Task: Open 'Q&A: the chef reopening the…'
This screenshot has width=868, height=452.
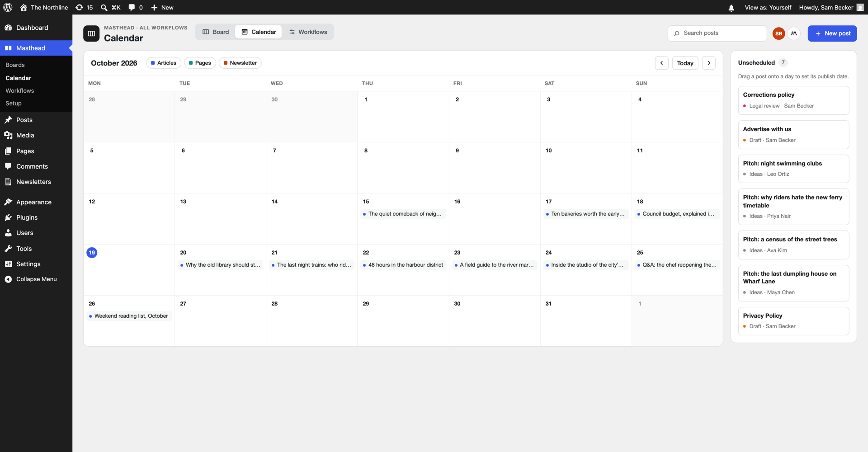Action: pyautogui.click(x=677, y=265)
